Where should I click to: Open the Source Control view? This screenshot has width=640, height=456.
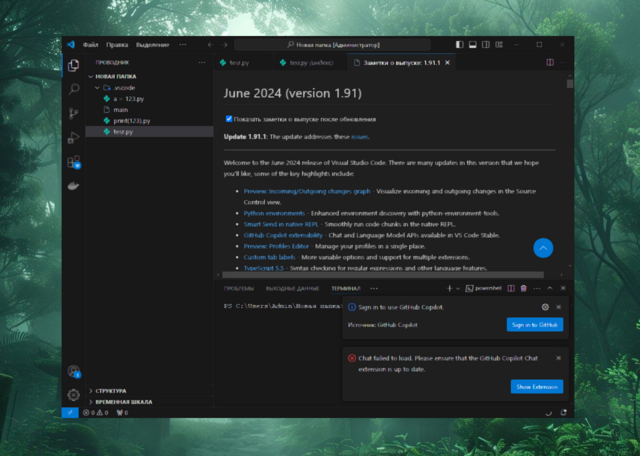pos(73,113)
